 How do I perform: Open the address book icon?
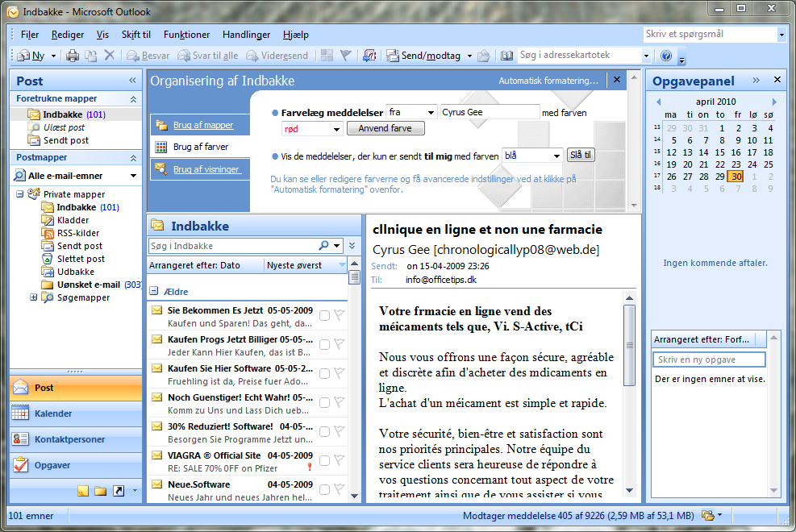[x=506, y=56]
